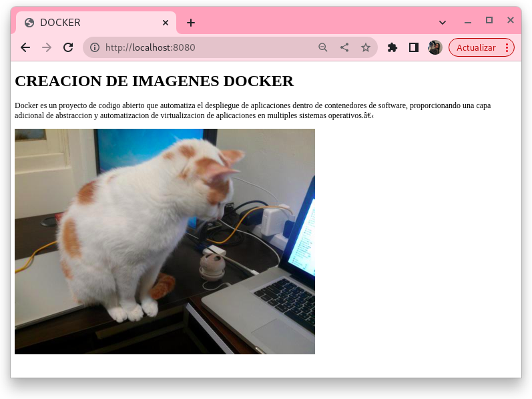This screenshot has height=399, width=532.
Task: Select the DOCKER tab
Action: [x=87, y=23]
